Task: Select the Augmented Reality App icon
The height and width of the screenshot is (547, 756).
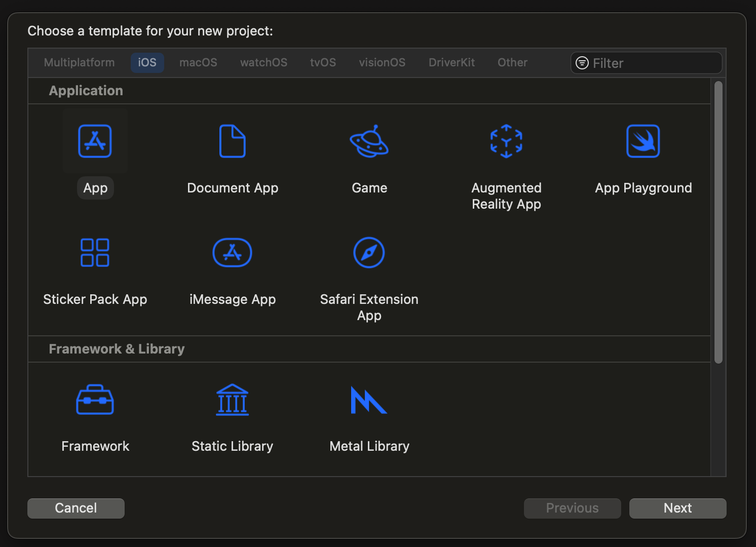Action: coord(506,141)
